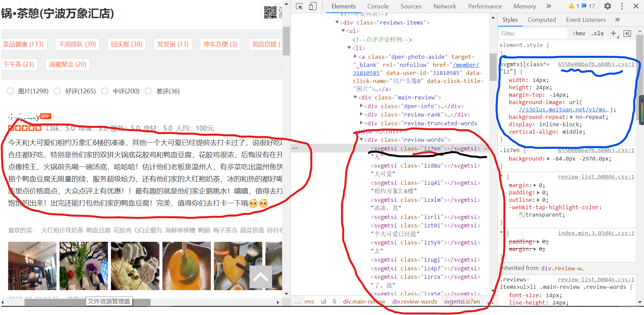Open the Sources tab
Image resolution: width=644 pixels, height=315 pixels.
pos(411,6)
